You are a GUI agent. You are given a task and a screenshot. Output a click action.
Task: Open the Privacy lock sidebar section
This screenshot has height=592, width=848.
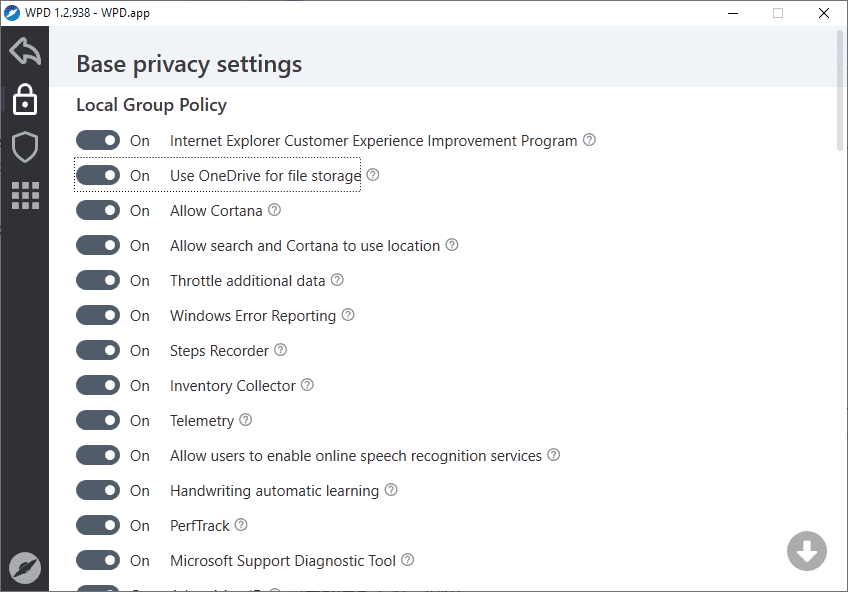[25, 100]
